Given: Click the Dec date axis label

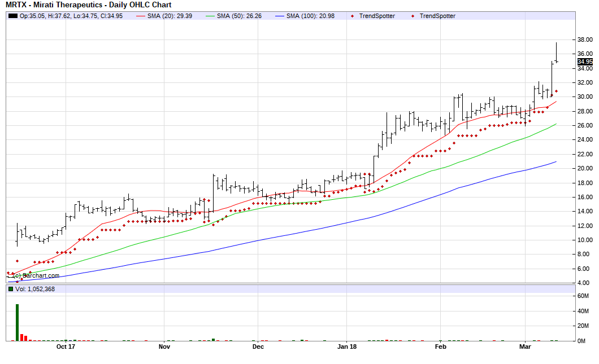Looking at the screenshot, I should [x=258, y=347].
